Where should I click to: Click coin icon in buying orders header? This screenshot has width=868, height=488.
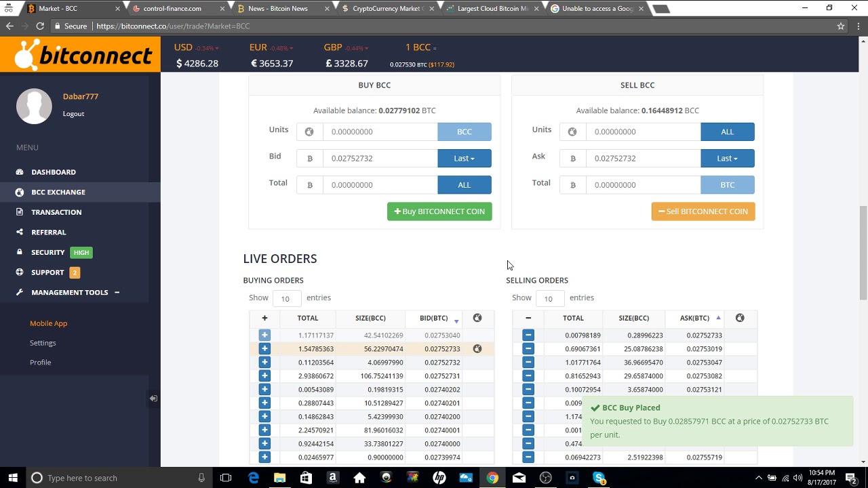coord(477,318)
